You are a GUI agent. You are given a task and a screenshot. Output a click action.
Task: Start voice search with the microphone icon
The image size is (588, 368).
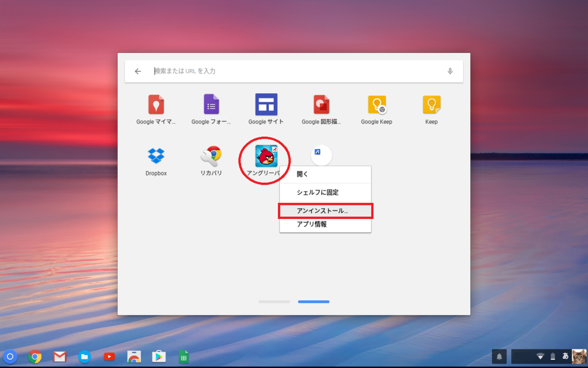click(x=450, y=71)
